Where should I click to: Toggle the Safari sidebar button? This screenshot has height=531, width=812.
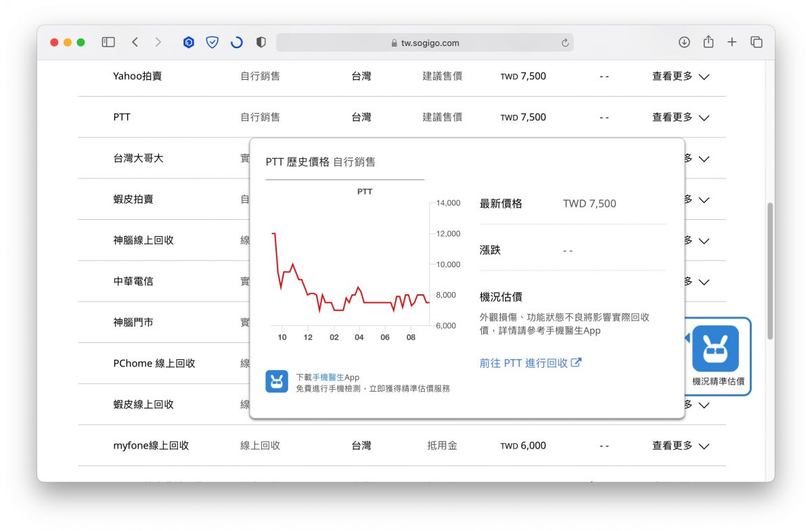[108, 42]
